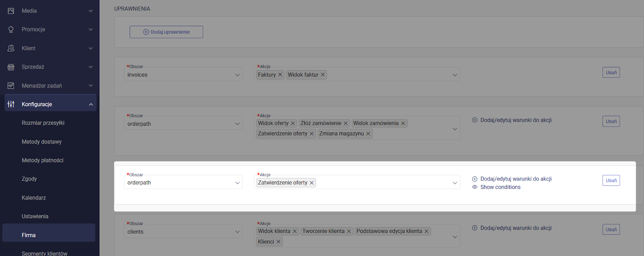644x256 pixels.
Task: Remove the Widok faktur tag
Action: pyautogui.click(x=322, y=75)
